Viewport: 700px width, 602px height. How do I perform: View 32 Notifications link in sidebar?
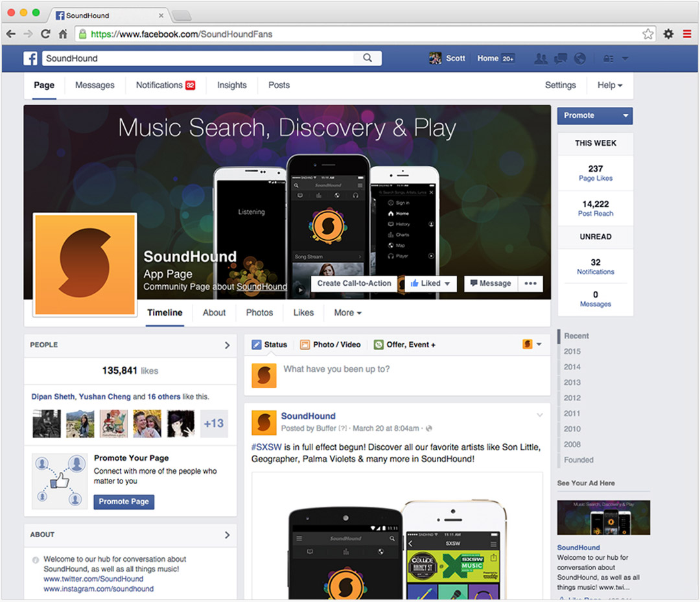tap(596, 267)
